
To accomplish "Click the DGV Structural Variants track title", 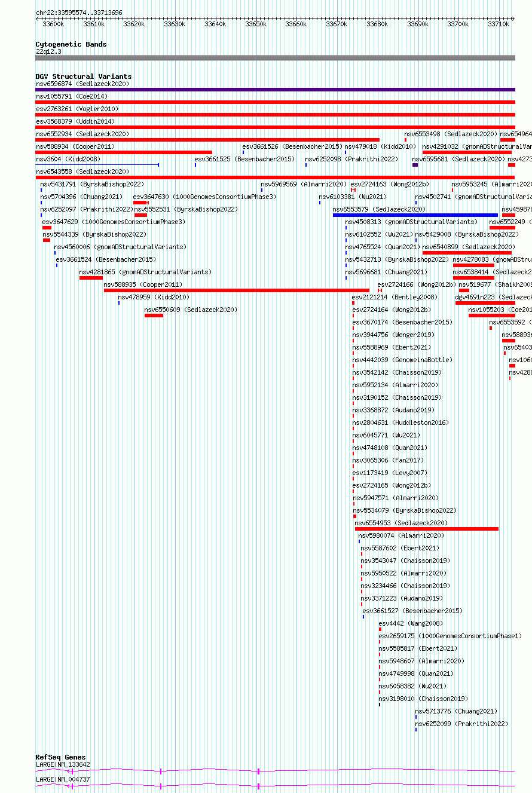I will 83,76.
